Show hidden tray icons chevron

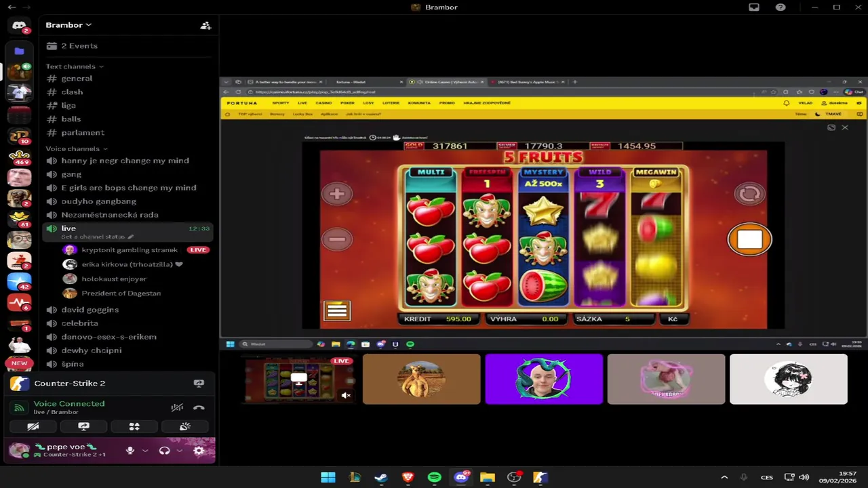tap(724, 477)
